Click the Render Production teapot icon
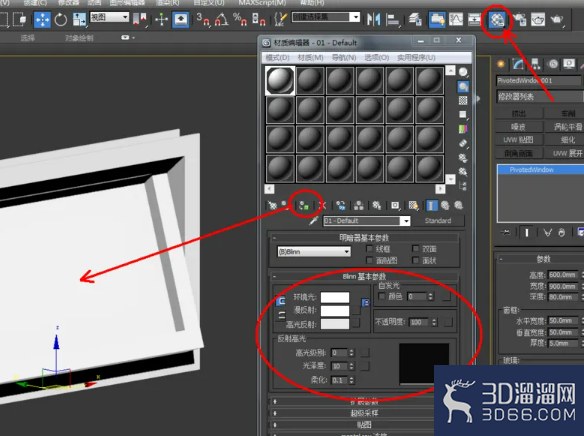Image resolution: width=584 pixels, height=436 pixels. 557,19
